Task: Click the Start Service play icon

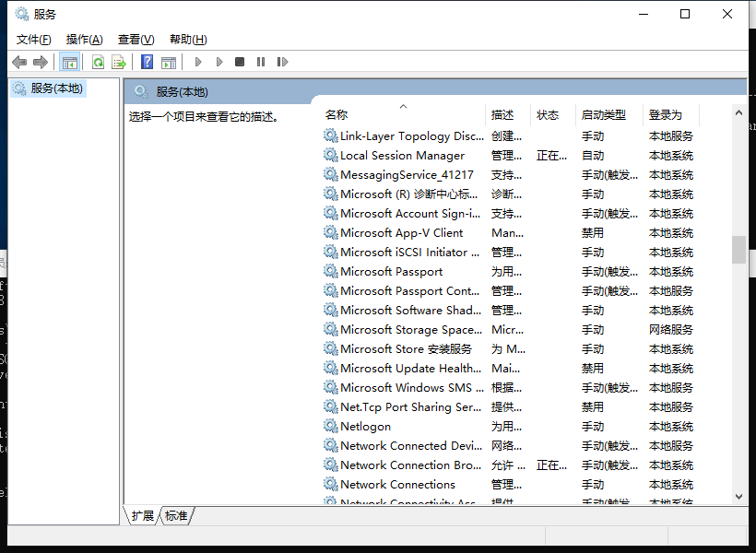Action: [x=197, y=62]
